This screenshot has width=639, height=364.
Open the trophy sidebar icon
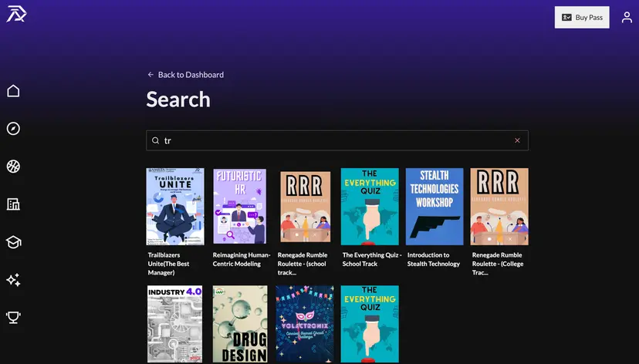(13, 317)
